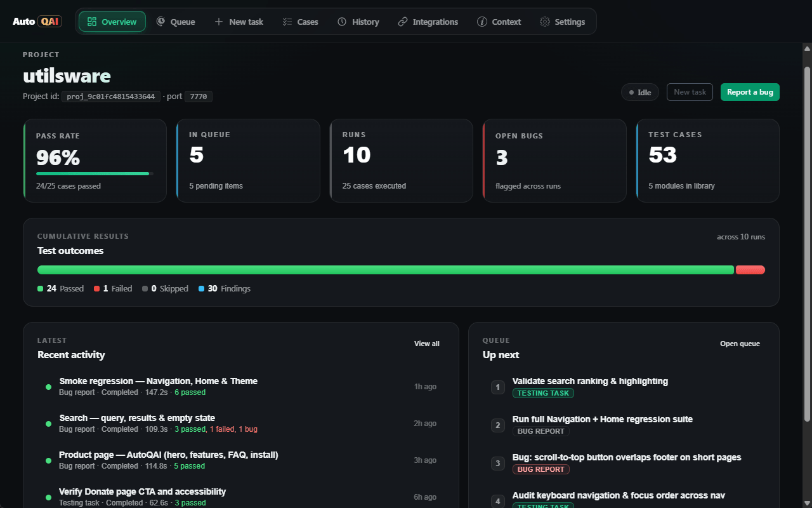The image size is (812, 508).
Task: Open the Settings tab
Action: coord(563,22)
